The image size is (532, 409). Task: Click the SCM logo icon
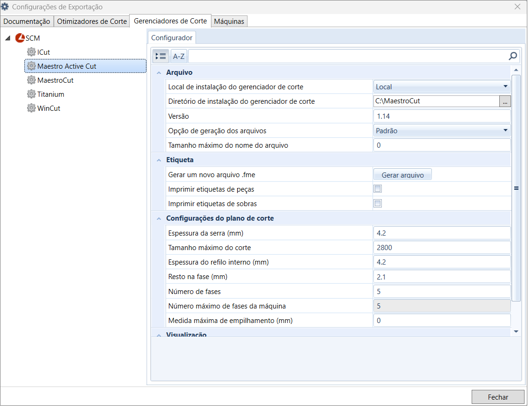coord(20,37)
